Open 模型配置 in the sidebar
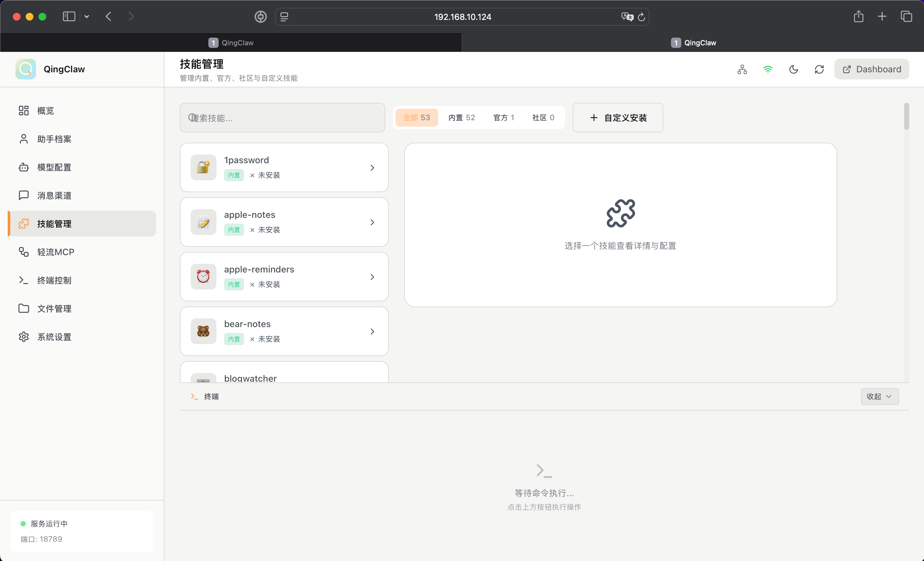924x561 pixels. [x=82, y=167]
